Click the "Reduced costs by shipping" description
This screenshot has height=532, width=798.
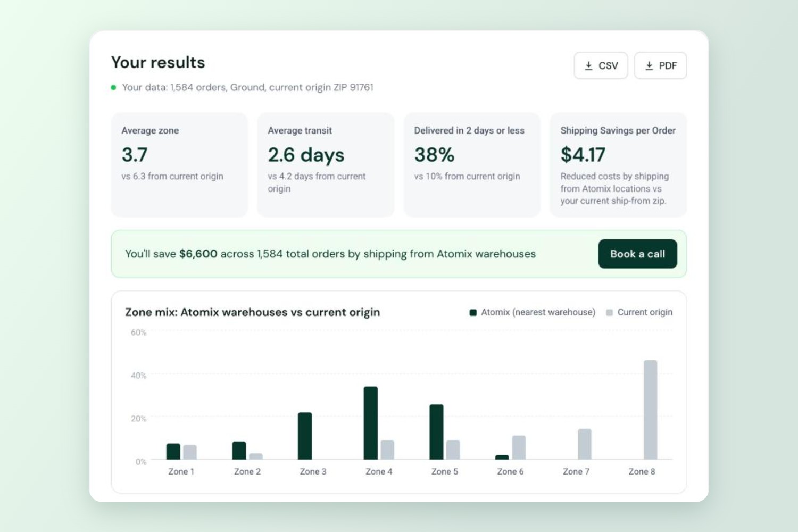614,188
